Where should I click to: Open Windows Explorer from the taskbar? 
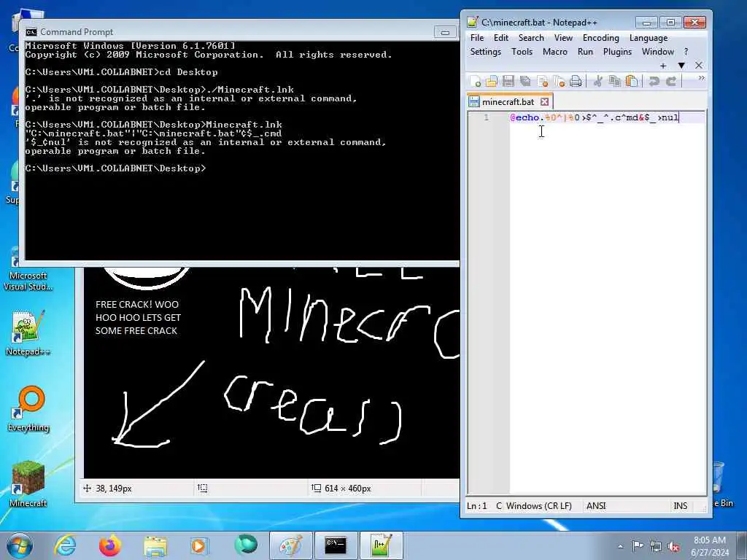[155, 545]
